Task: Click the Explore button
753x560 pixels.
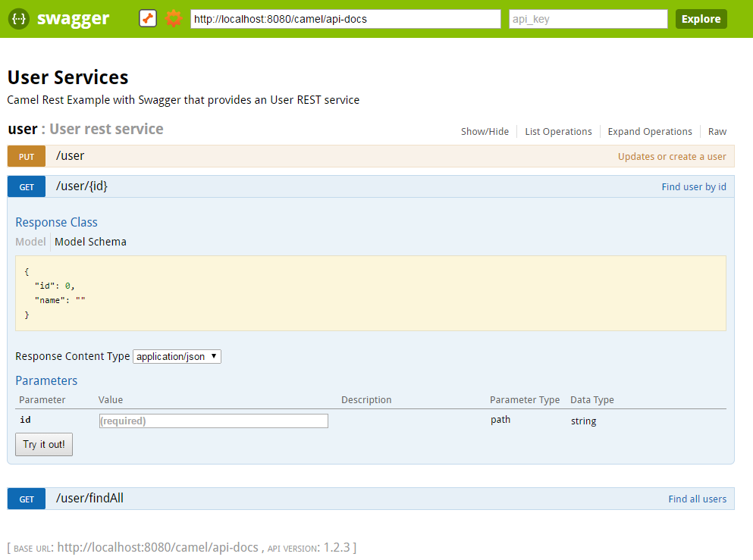Action: pos(701,19)
